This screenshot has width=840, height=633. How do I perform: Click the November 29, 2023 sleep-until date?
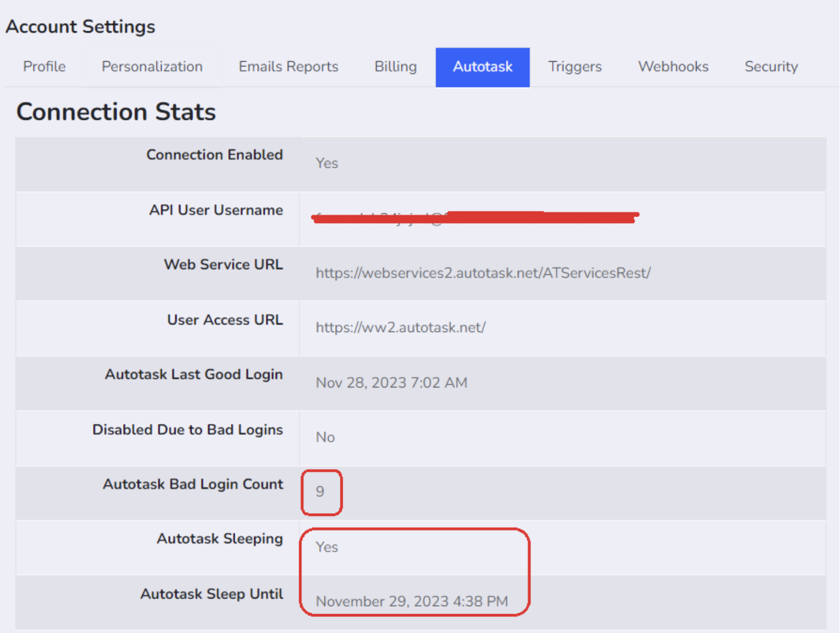point(411,601)
